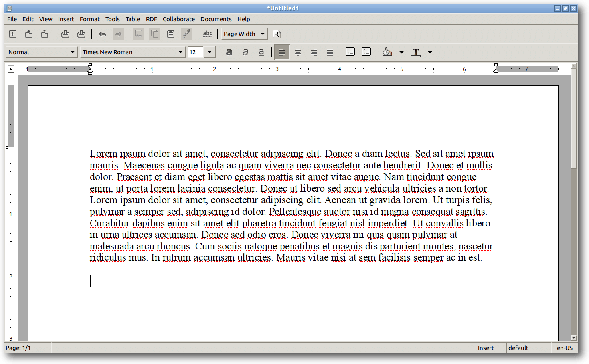The image size is (589, 364).
Task: Click the vertical scrollbar down arrow
Action: point(574,338)
